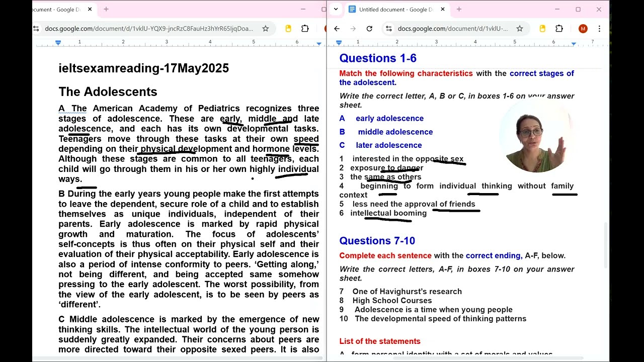Click question 8 'High School Courses'
The width and height of the screenshot is (644, 362).
tap(385, 301)
